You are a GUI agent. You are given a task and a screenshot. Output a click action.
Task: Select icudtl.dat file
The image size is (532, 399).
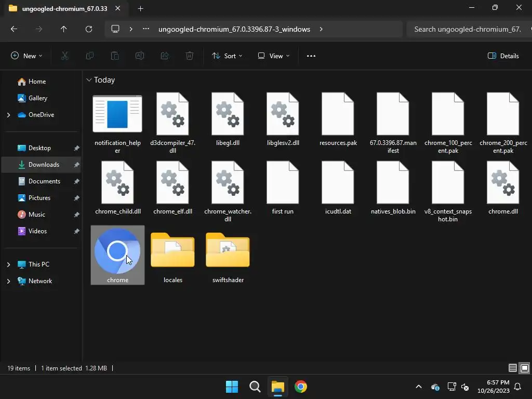click(x=338, y=188)
